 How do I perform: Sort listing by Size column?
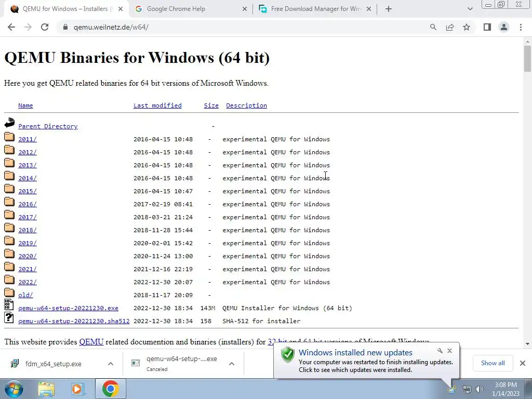click(x=211, y=105)
